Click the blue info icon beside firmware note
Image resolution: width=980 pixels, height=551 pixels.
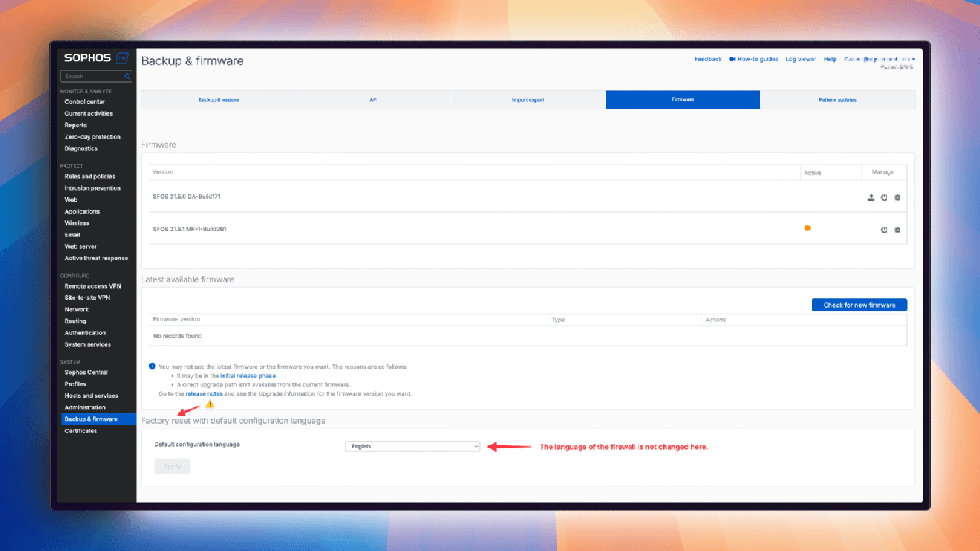coord(152,367)
